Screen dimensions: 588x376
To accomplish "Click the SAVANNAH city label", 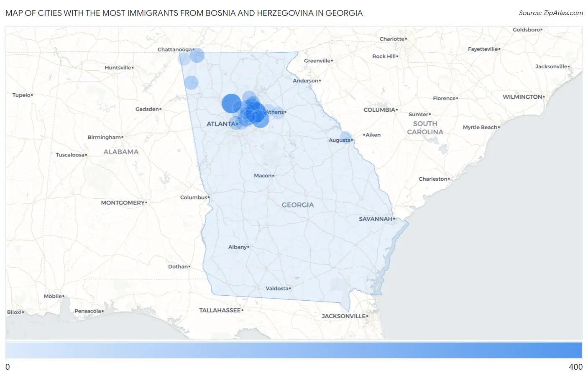I will tap(376, 219).
